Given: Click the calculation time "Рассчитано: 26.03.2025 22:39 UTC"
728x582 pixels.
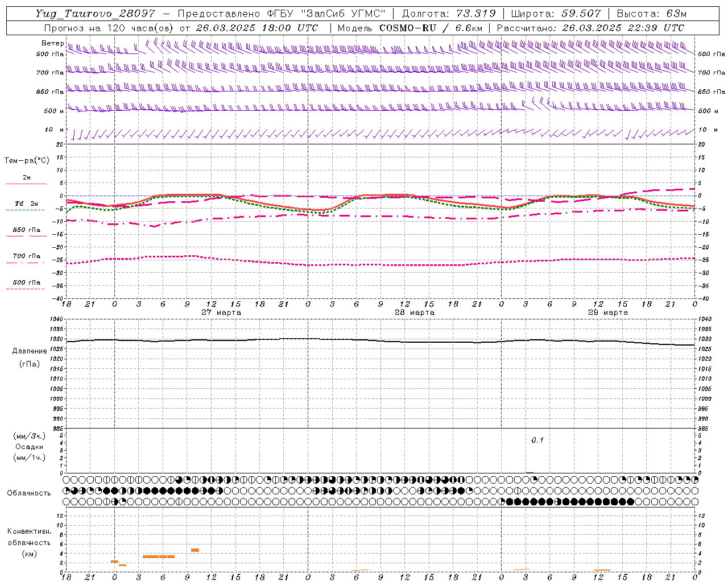Looking at the screenshot, I should (x=590, y=28).
